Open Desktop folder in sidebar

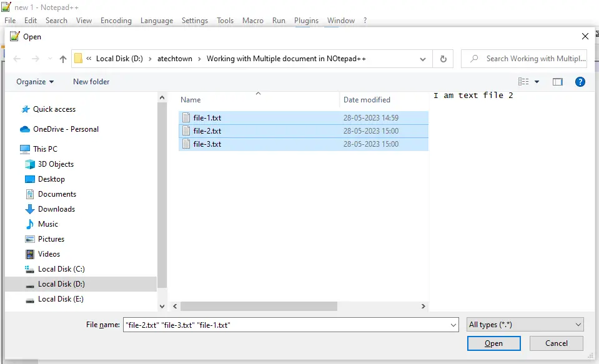pos(51,179)
